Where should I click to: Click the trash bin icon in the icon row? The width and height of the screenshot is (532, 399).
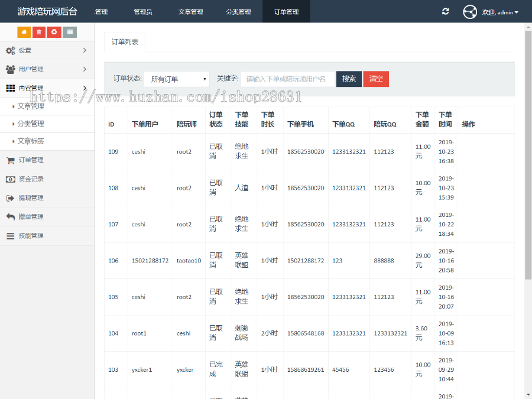[x=38, y=32]
